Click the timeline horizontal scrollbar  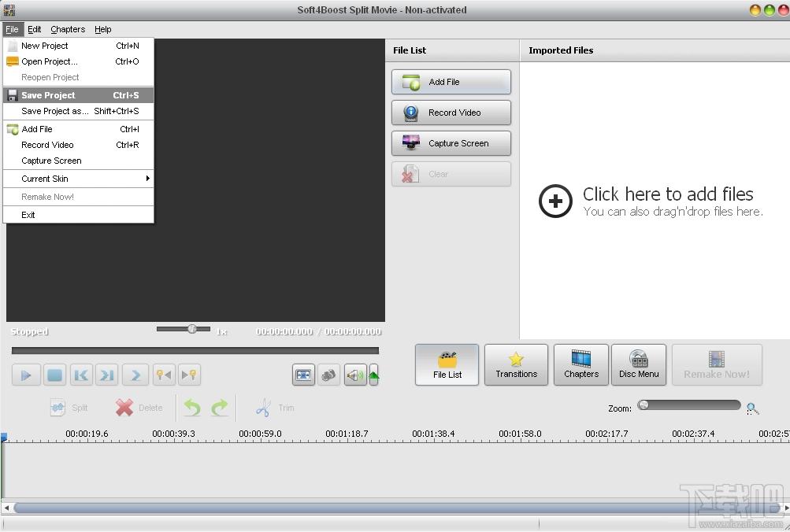398,508
